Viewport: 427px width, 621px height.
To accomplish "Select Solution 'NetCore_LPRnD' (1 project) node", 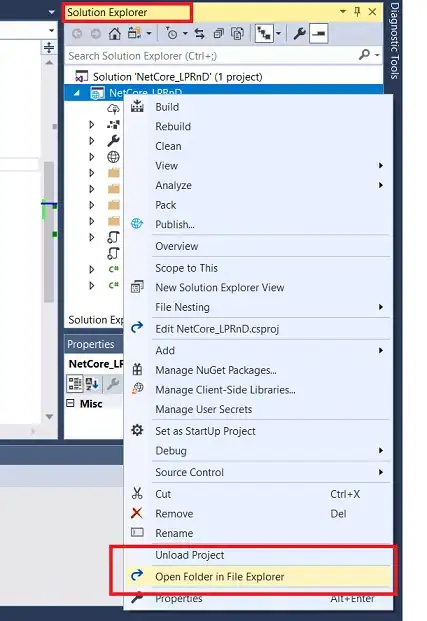I will [177, 76].
